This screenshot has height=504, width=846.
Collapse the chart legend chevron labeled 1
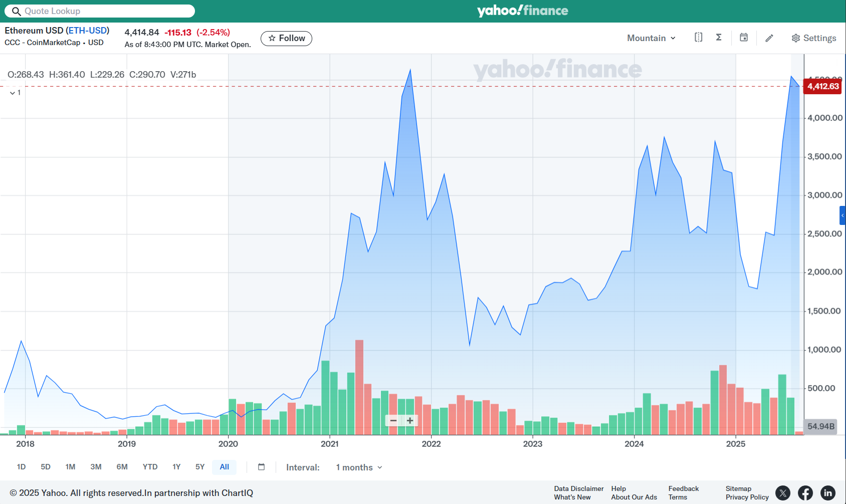(x=16, y=93)
